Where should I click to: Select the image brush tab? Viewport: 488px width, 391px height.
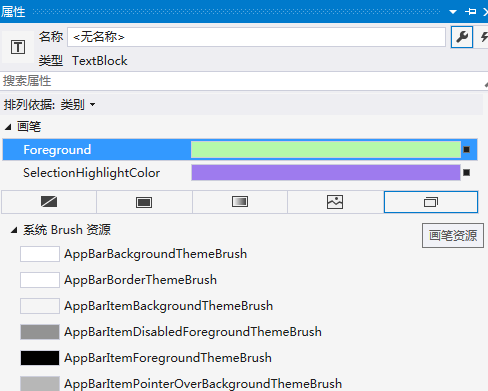[x=335, y=202]
